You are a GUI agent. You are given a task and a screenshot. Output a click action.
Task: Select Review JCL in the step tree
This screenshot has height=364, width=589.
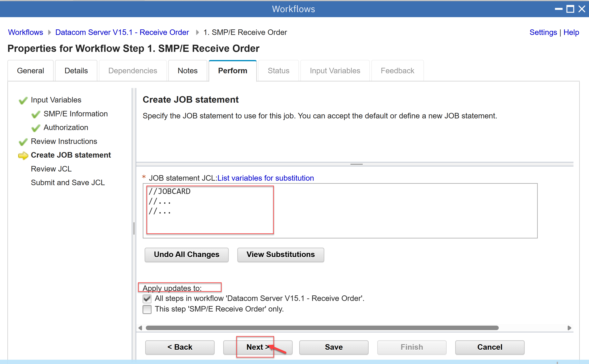click(x=51, y=169)
